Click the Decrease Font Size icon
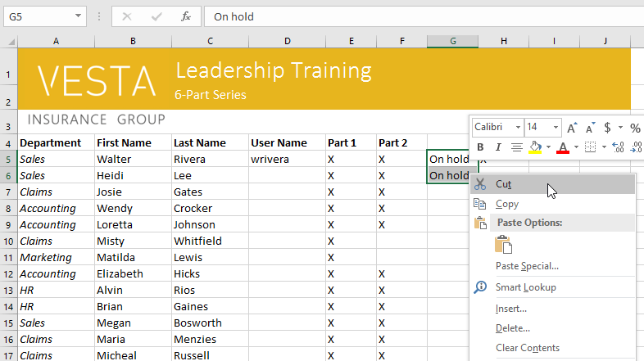 (588, 128)
